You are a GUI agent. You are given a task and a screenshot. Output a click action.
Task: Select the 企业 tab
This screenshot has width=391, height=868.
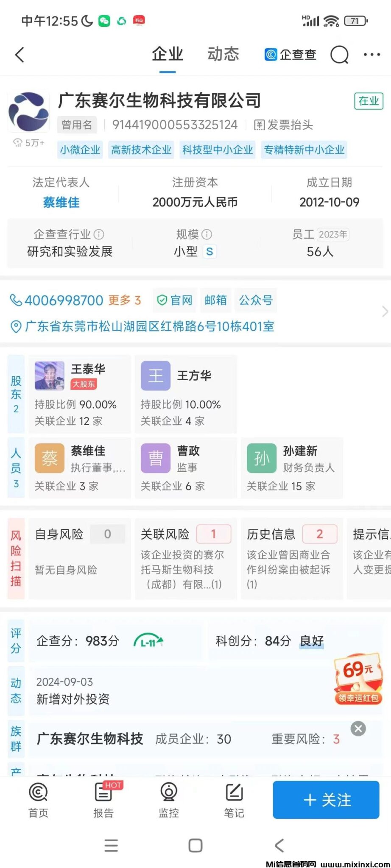[x=168, y=55]
